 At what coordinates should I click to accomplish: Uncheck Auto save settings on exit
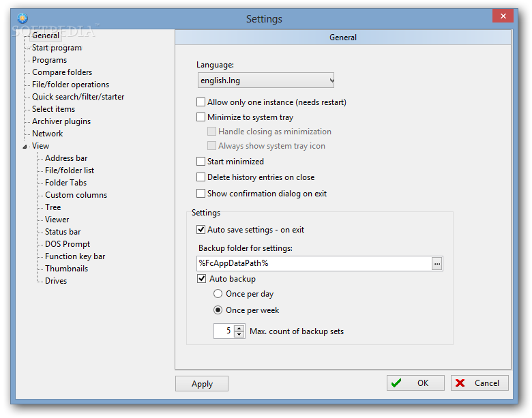coord(201,230)
